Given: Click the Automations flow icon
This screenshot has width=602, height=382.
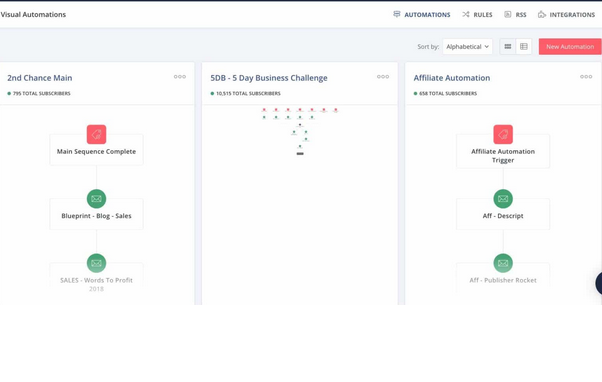Looking at the screenshot, I should click(x=397, y=14).
